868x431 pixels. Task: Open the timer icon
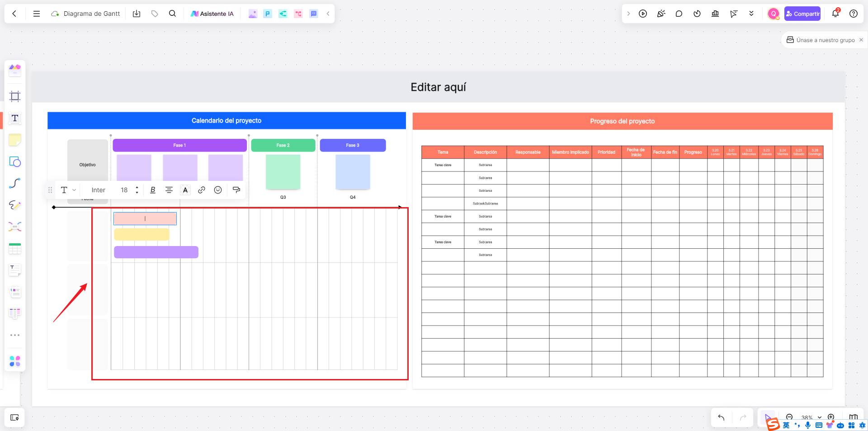(697, 14)
